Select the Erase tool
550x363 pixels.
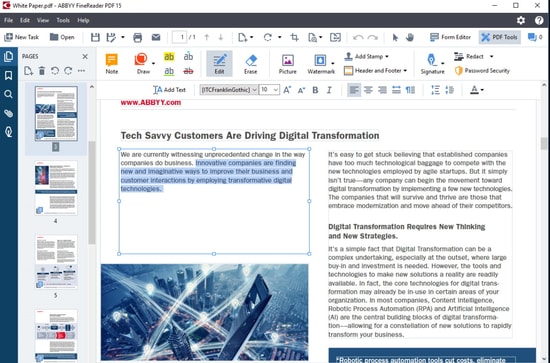pyautogui.click(x=251, y=63)
